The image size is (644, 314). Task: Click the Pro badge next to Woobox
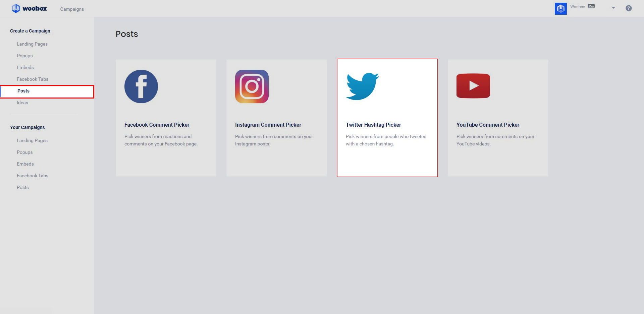point(591,6)
